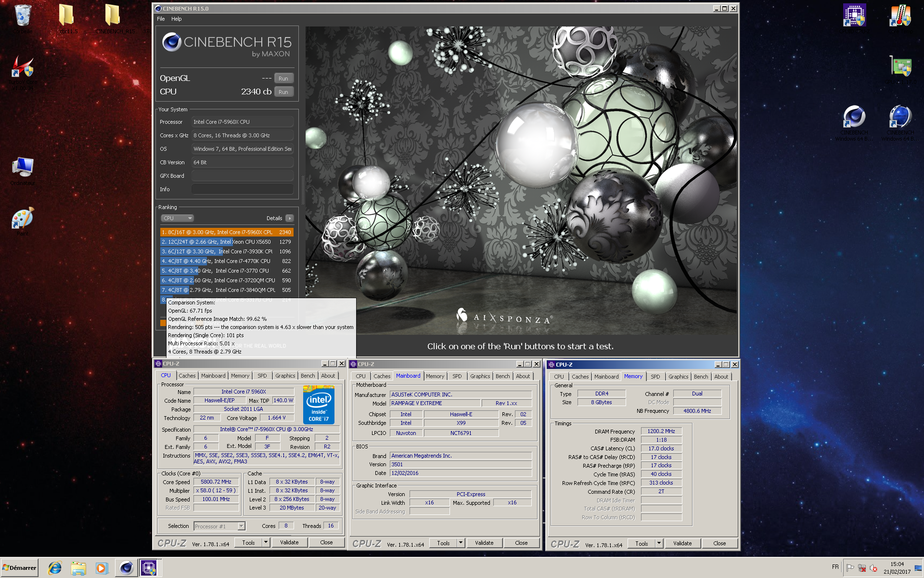Viewport: 924px width, 578px height.
Task: Select ranking row 'Intel Core i7-5960X' 2340
Action: click(226, 232)
